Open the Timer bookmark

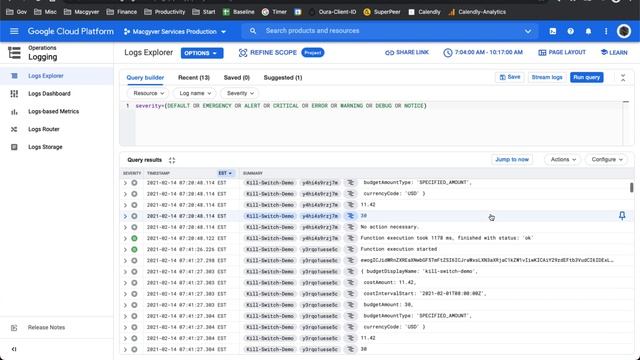(x=274, y=12)
